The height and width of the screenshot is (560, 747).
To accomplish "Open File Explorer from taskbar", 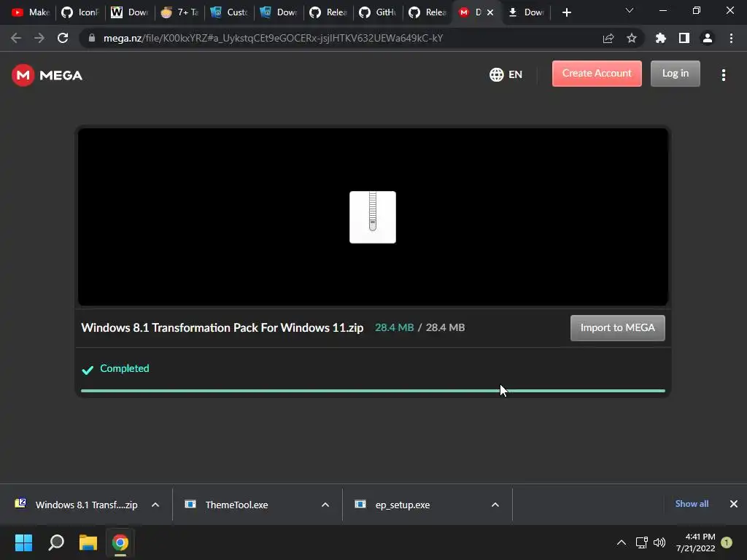I will (88, 542).
